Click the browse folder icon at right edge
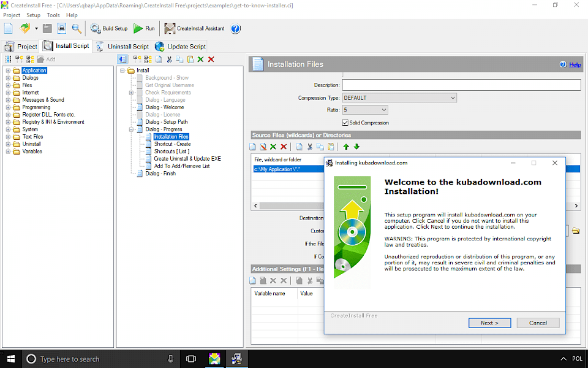588x368 pixels. [576, 231]
